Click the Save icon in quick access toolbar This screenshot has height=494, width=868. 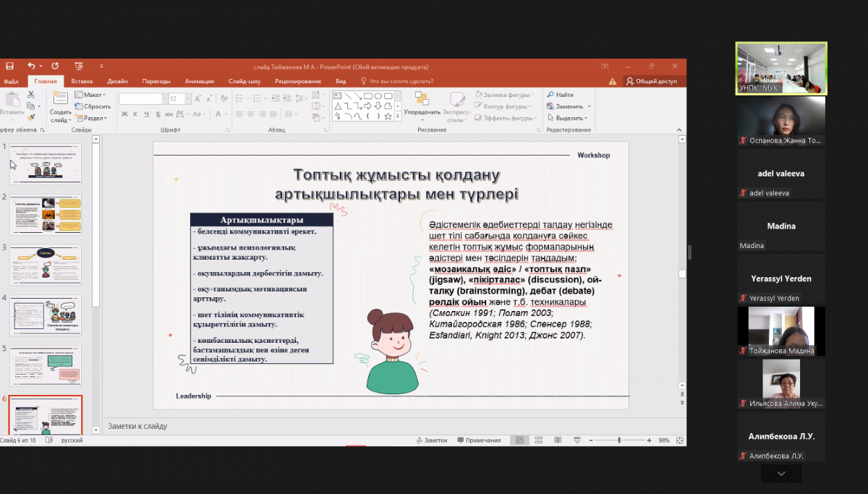pos(8,66)
